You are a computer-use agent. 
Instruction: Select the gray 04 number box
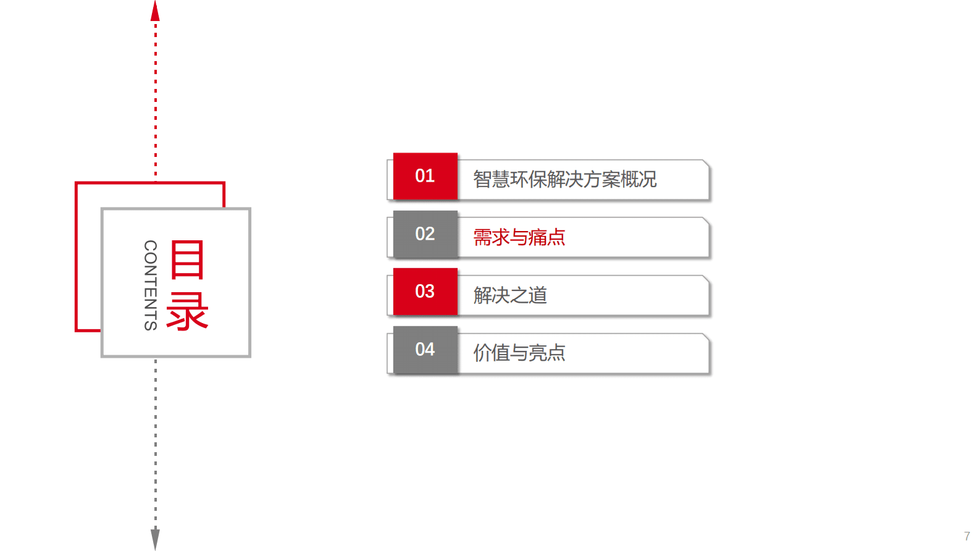point(425,350)
